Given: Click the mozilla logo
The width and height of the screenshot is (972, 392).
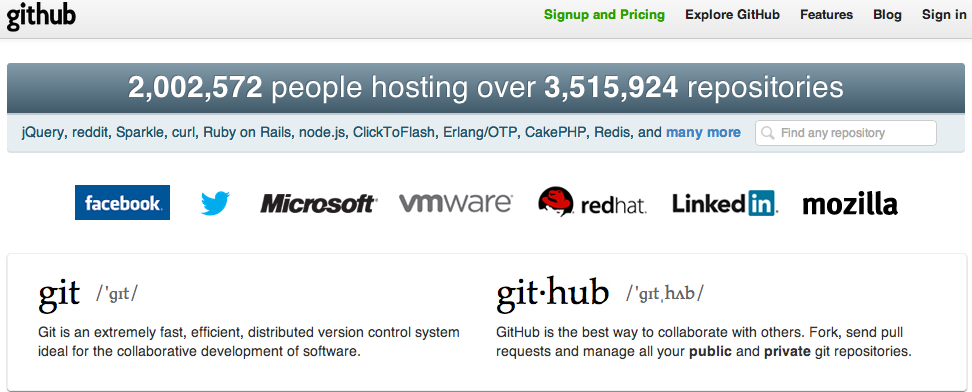Looking at the screenshot, I should click(850, 203).
